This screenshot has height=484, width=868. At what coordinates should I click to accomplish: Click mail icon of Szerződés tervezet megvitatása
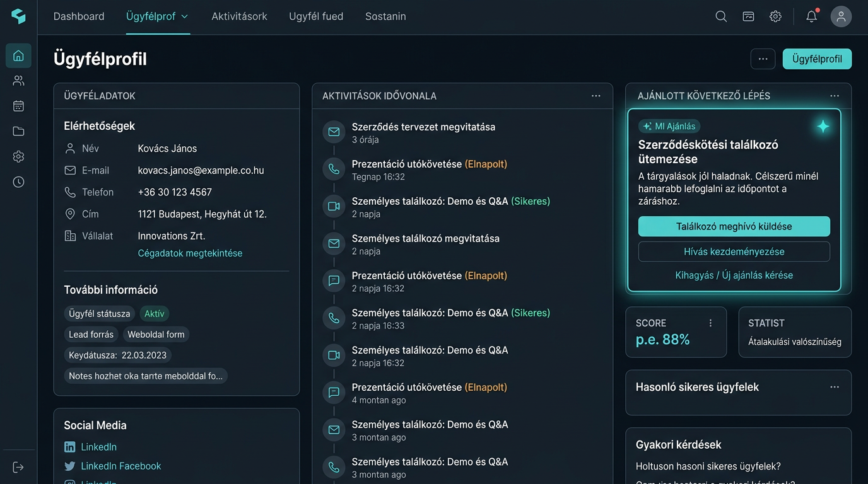[x=334, y=132]
